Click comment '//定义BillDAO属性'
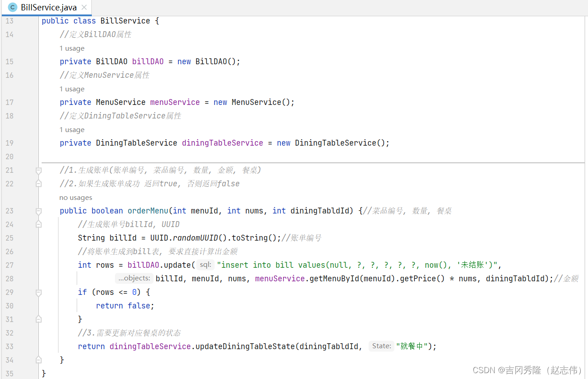This screenshot has width=588, height=379. coord(95,34)
